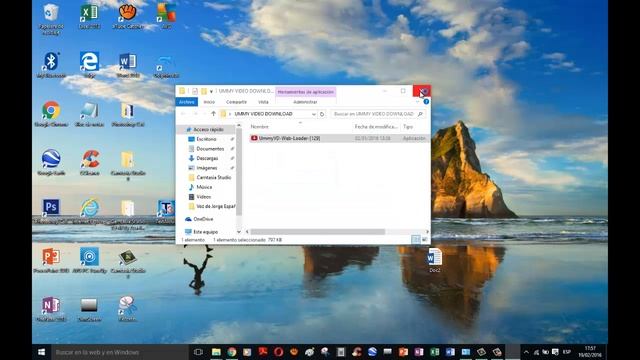Launch Google Chrome from the desktop
The width and height of the screenshot is (640, 360).
coord(51,113)
